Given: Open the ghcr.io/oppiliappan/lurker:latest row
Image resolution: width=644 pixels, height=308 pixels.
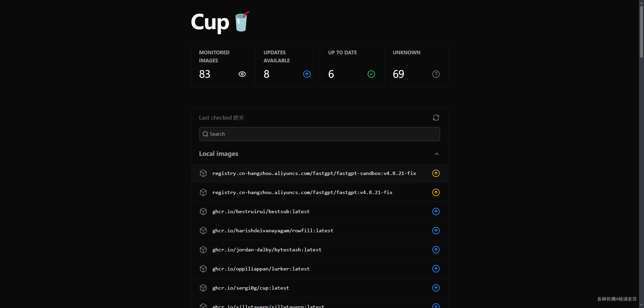Looking at the screenshot, I should [x=319, y=269].
